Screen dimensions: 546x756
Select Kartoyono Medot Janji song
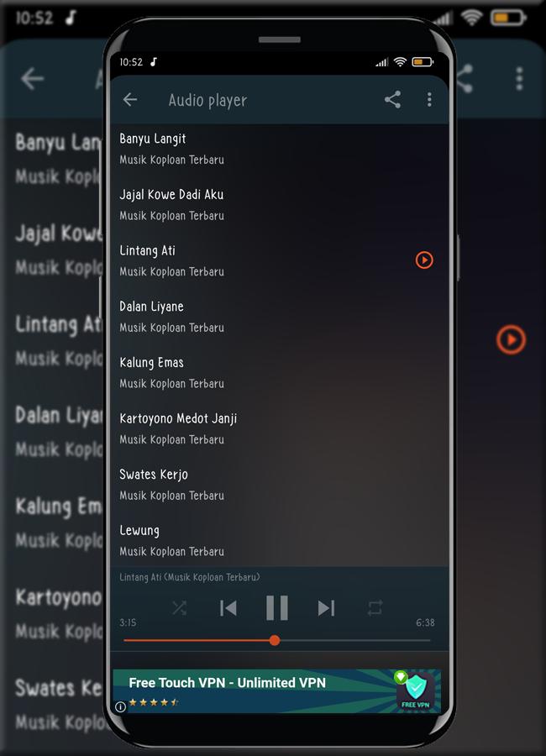pos(279,428)
